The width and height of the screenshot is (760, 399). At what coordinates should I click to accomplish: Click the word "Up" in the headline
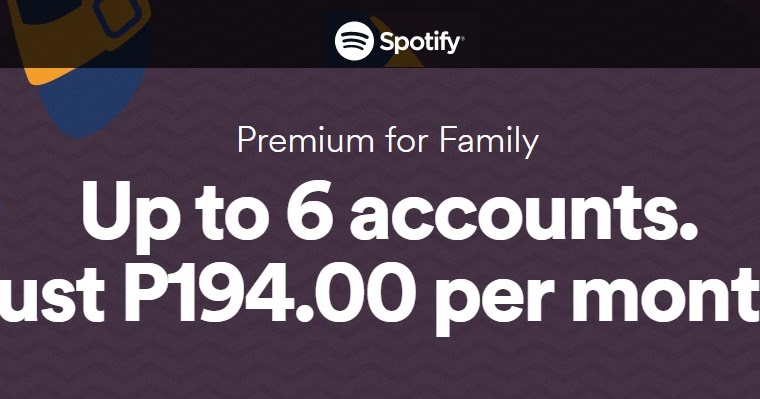click(x=127, y=217)
